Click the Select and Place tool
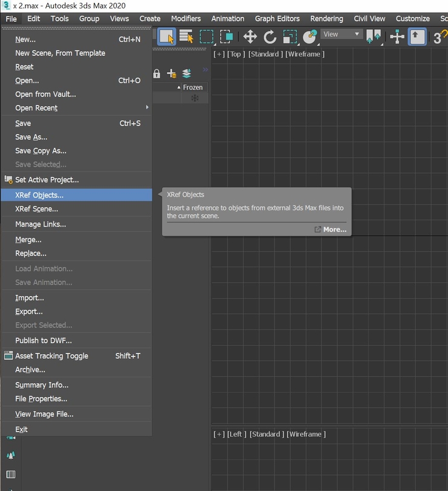 310,36
